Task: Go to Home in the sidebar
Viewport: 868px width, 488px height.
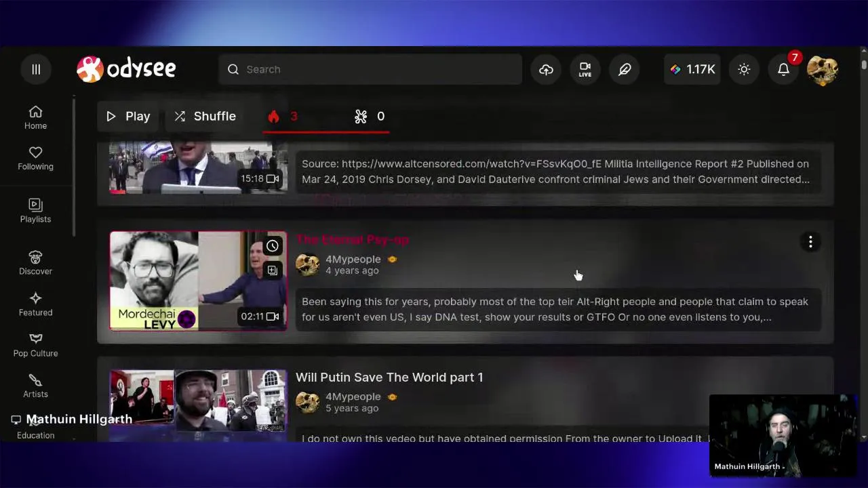Action: 35,118
